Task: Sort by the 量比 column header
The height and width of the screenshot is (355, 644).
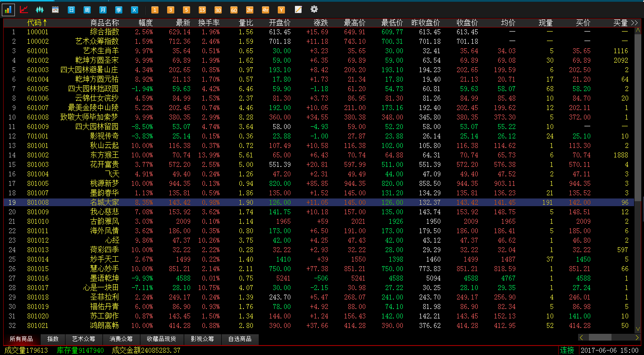Action: tap(246, 23)
